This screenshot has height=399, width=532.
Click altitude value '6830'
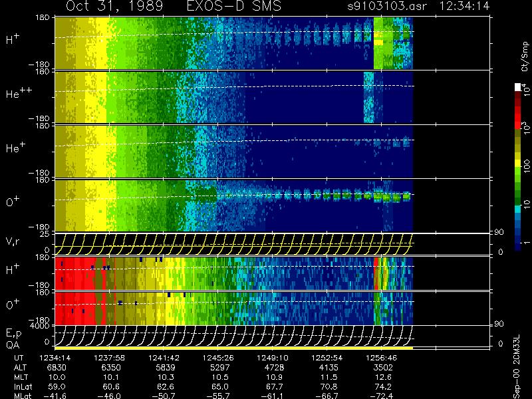[x=57, y=368]
